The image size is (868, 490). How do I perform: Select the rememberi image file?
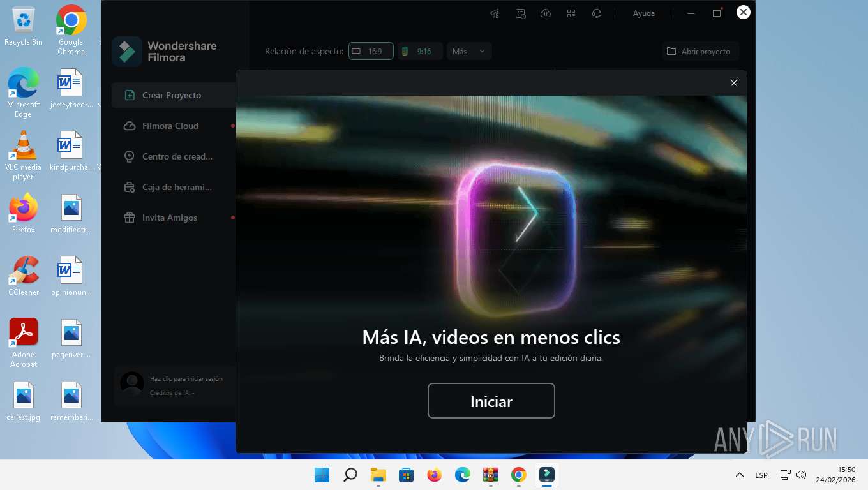(71, 401)
